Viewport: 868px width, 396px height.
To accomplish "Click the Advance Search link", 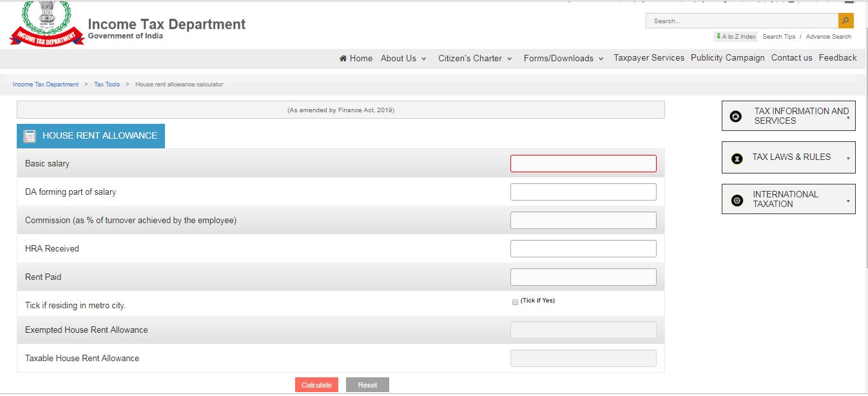I will 829,37.
